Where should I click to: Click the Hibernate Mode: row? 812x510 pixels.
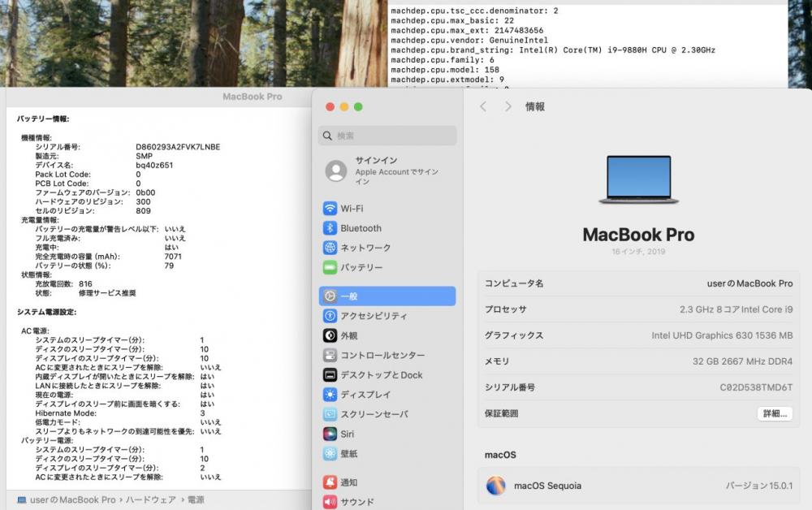[120, 413]
